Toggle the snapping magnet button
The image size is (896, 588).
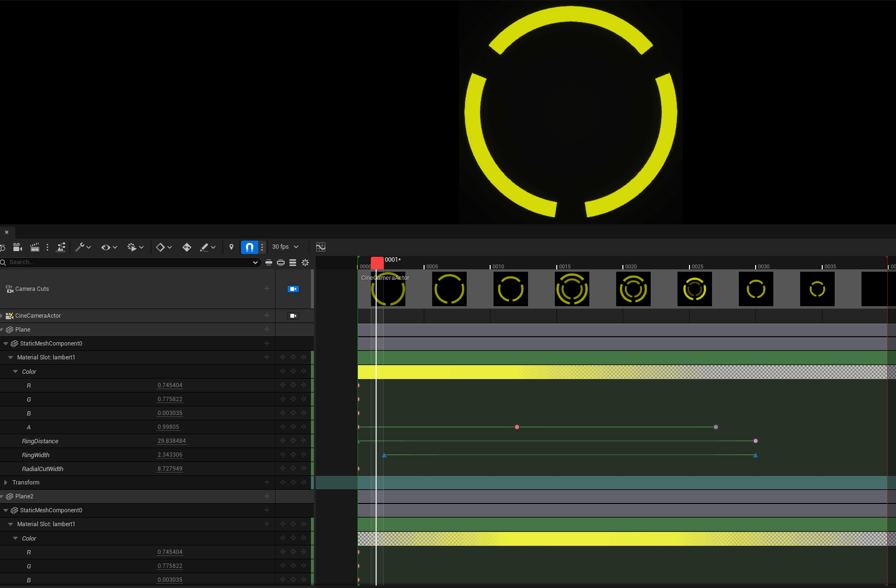point(249,247)
